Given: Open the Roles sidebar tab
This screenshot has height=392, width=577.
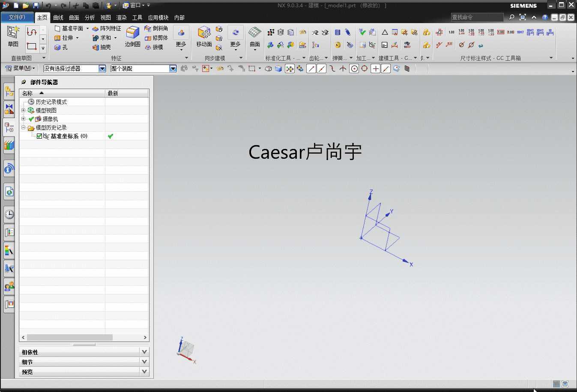Looking at the screenshot, I should point(9,286).
